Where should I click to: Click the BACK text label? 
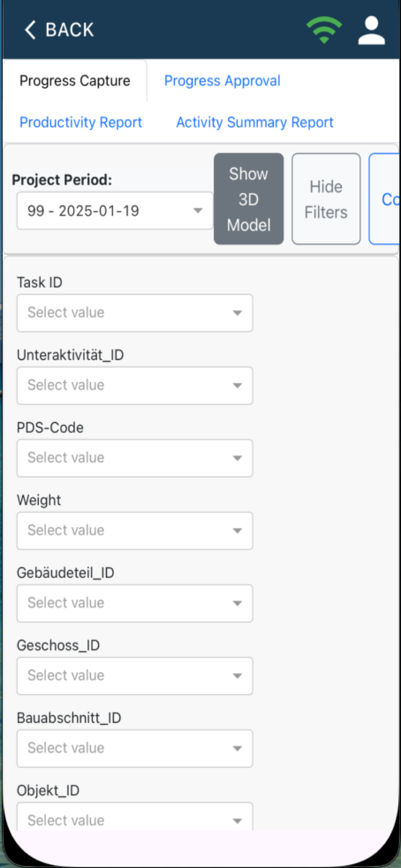pyautogui.click(x=70, y=30)
